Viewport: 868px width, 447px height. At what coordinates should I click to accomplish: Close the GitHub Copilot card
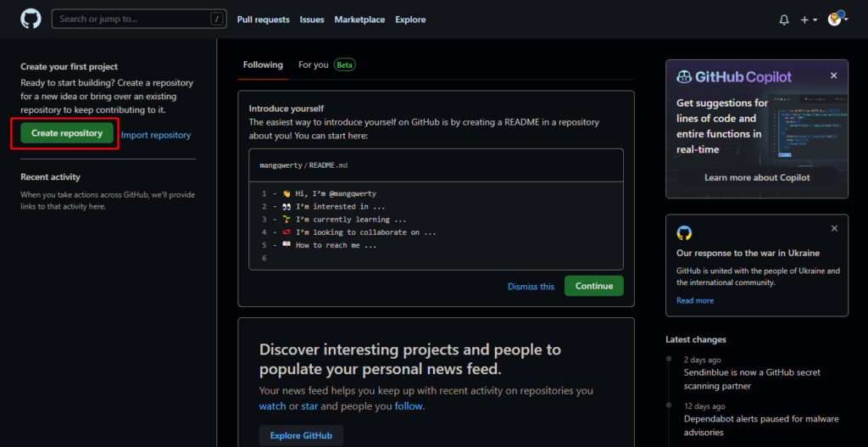833,76
